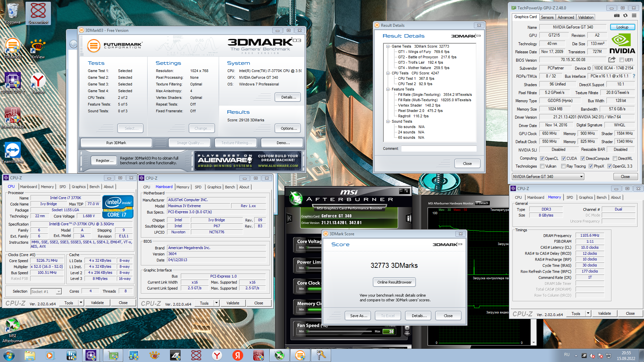Screen dimensions: 644x362
Task: Toggle UEFI checkbox in GPU-Z
Action: coord(622,60)
